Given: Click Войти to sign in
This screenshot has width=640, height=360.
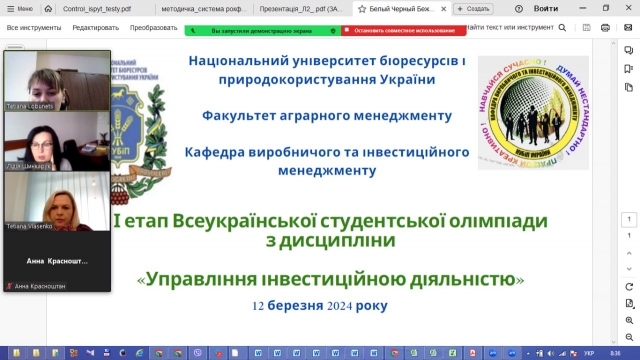Looking at the screenshot, I should pos(546,9).
